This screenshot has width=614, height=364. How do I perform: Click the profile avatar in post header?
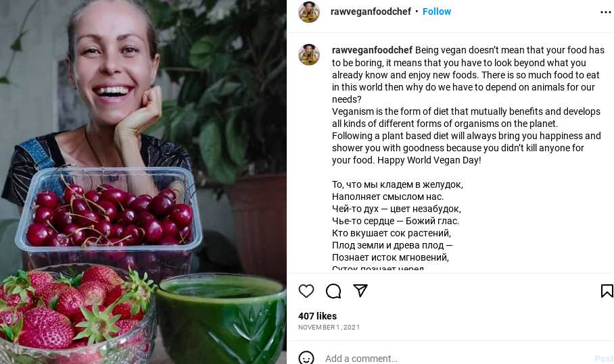pos(309,12)
